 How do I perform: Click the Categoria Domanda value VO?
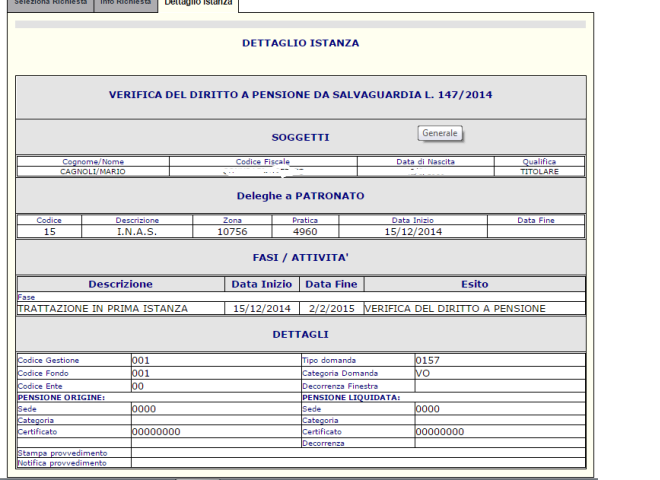[x=499, y=372]
